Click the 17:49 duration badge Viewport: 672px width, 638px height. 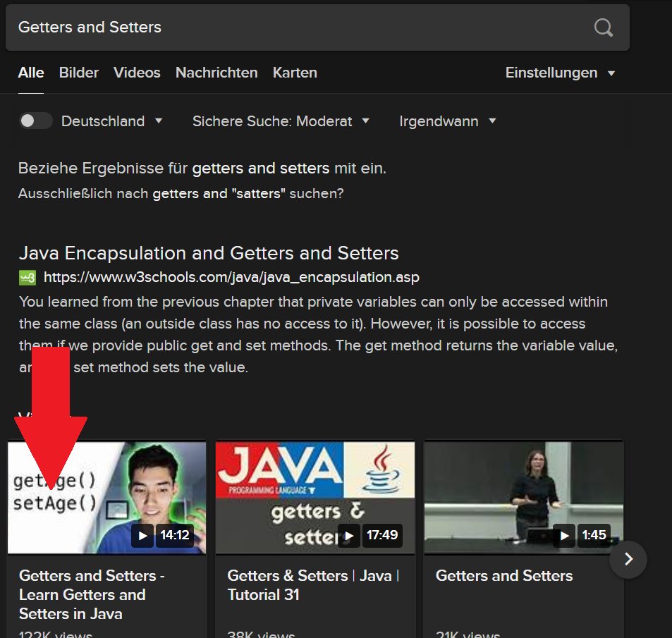coord(382,535)
